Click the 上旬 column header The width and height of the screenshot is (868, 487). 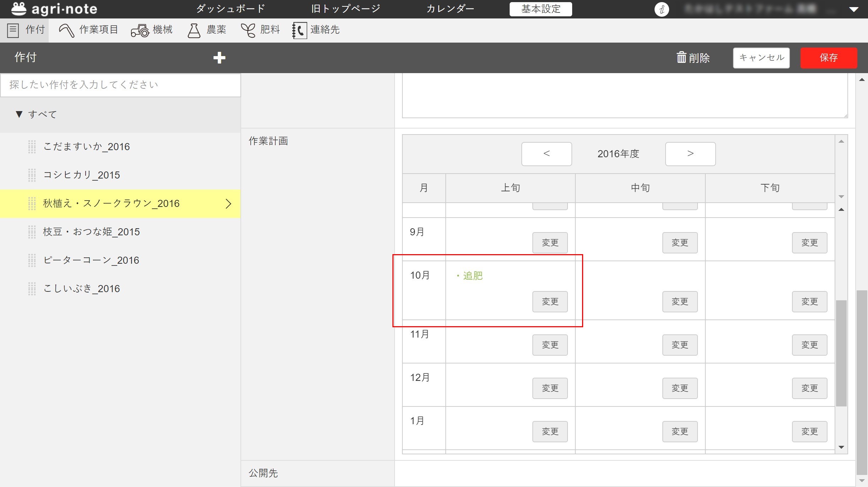click(x=510, y=188)
